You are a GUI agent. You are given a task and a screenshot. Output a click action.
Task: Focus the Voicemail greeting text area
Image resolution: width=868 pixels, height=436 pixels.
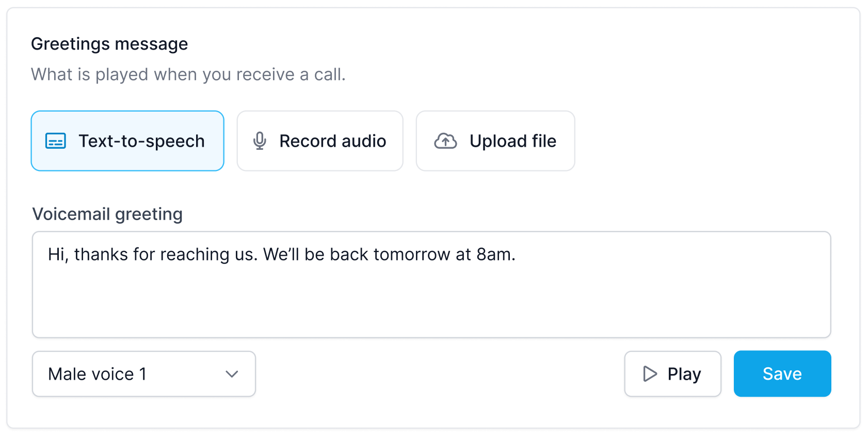click(431, 285)
